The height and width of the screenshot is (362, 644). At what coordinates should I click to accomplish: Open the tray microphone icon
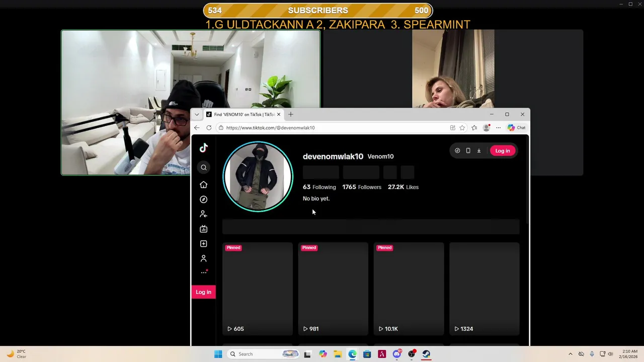pyautogui.click(x=592, y=354)
